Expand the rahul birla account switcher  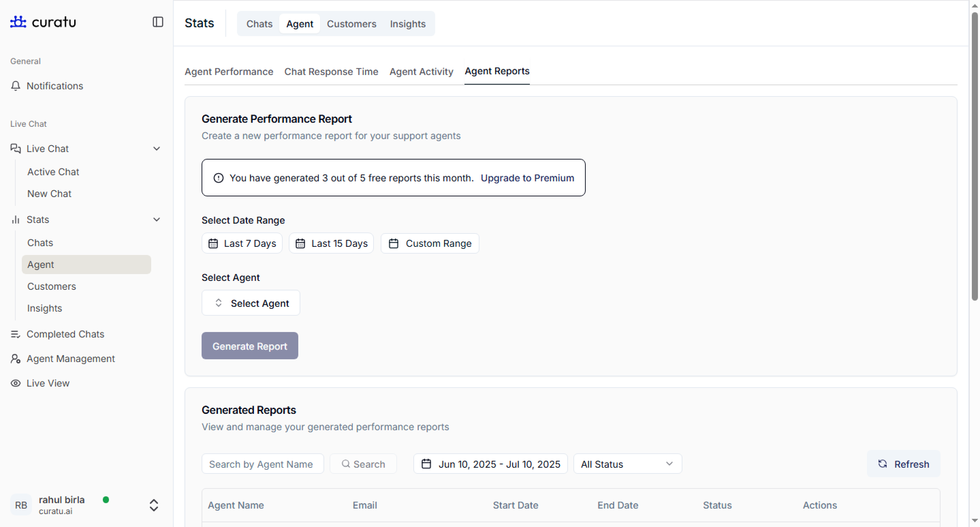pyautogui.click(x=154, y=505)
